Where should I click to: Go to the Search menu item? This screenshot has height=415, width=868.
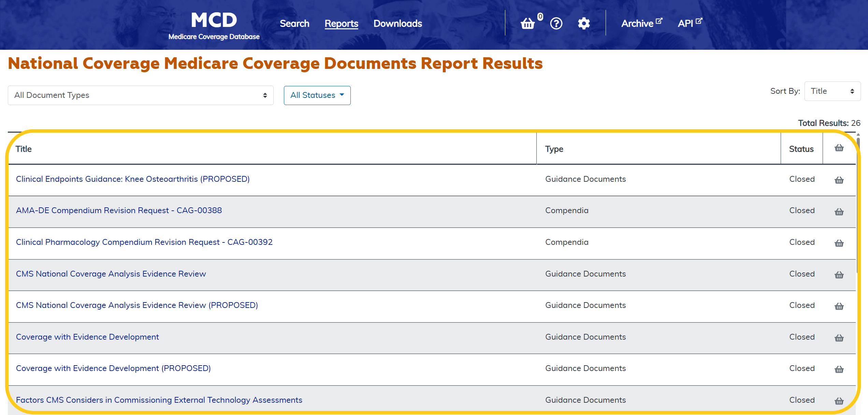point(294,24)
